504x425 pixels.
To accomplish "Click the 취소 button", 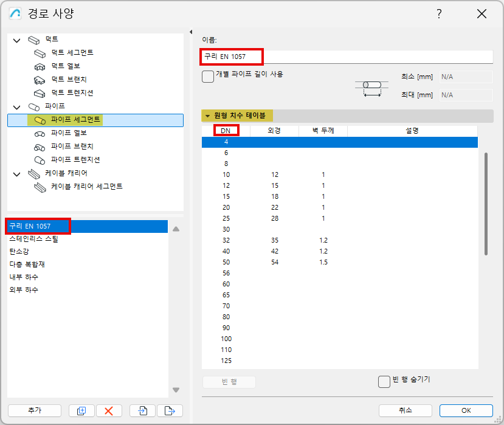I will click(x=406, y=410).
